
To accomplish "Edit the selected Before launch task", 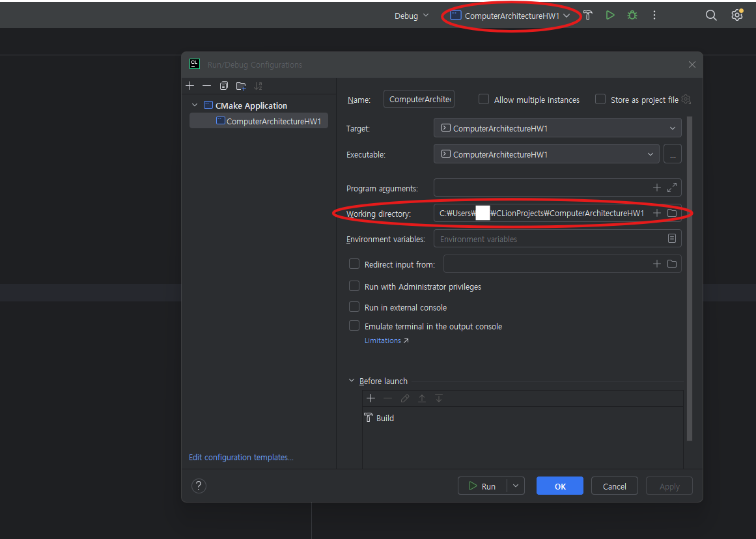I will [405, 398].
